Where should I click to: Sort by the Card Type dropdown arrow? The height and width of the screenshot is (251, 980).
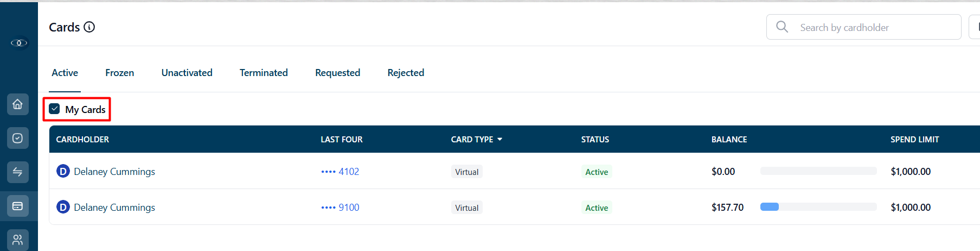(499, 140)
